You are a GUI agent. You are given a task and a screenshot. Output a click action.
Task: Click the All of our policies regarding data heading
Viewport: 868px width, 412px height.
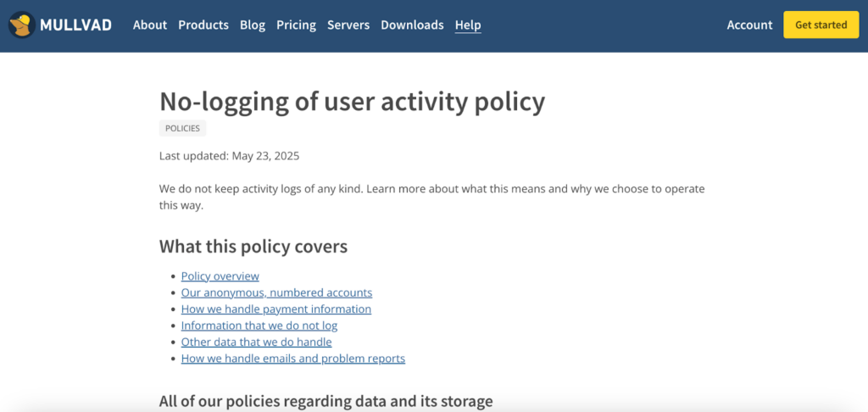[326, 401]
